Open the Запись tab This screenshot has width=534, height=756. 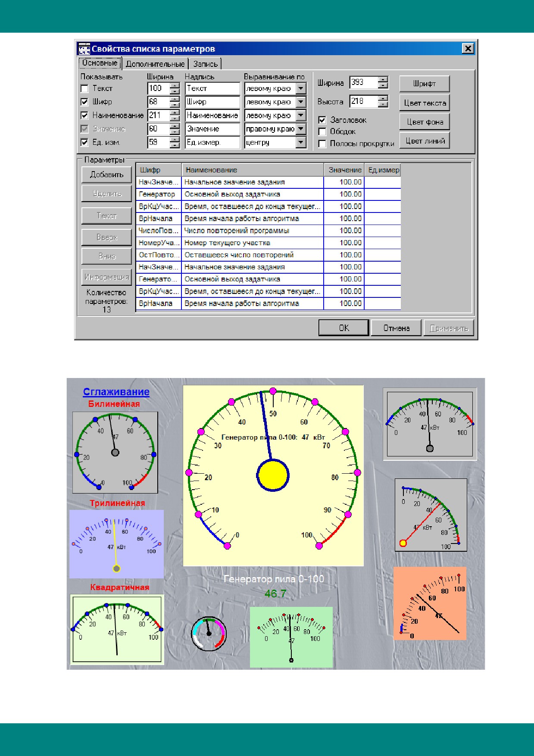[205, 64]
